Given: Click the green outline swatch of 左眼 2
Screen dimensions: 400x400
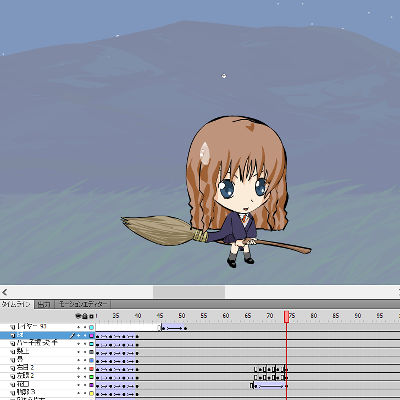Looking at the screenshot, I should [91, 377].
